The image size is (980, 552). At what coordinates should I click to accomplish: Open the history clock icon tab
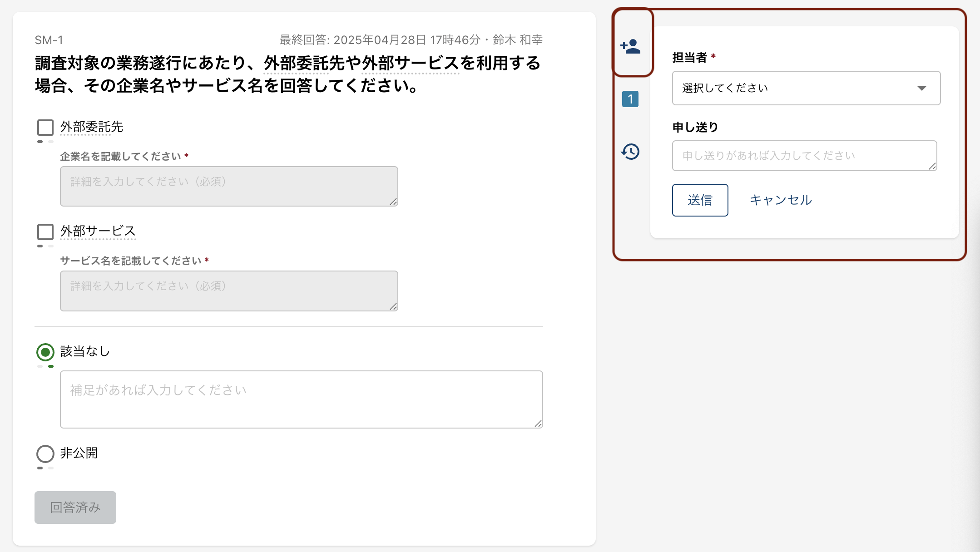coord(630,152)
